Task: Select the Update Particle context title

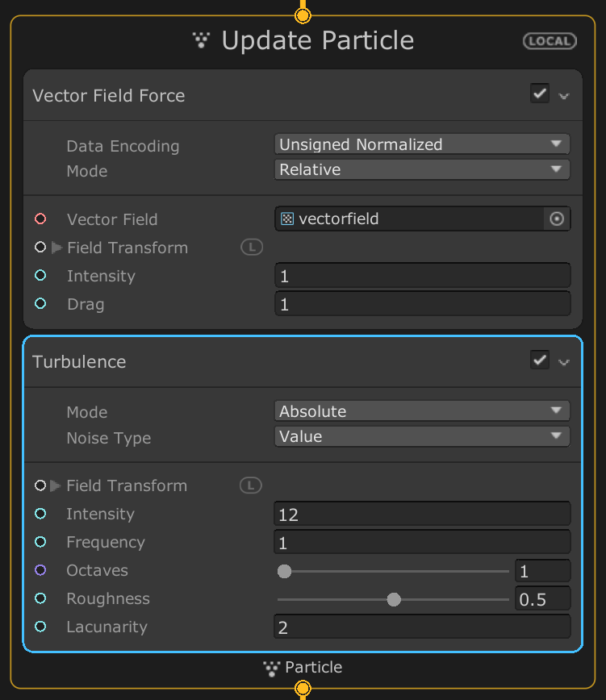Action: [317, 41]
